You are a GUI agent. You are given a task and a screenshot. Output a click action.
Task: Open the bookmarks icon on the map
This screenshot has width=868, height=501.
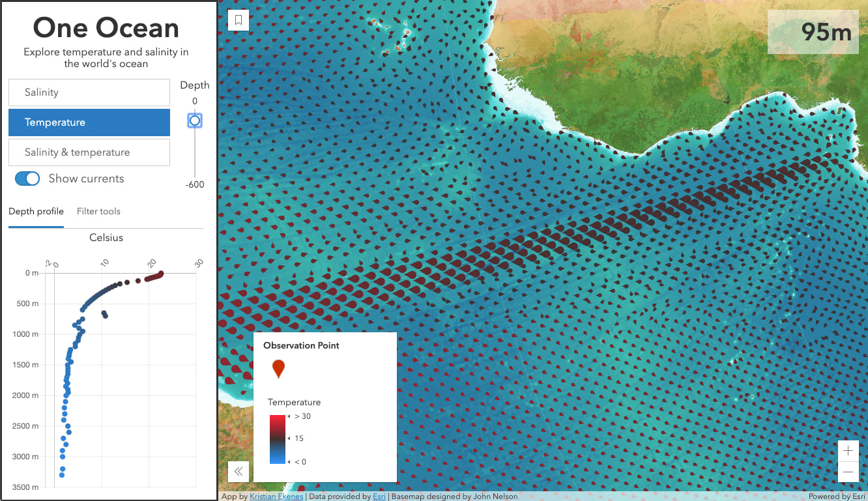pyautogui.click(x=239, y=20)
